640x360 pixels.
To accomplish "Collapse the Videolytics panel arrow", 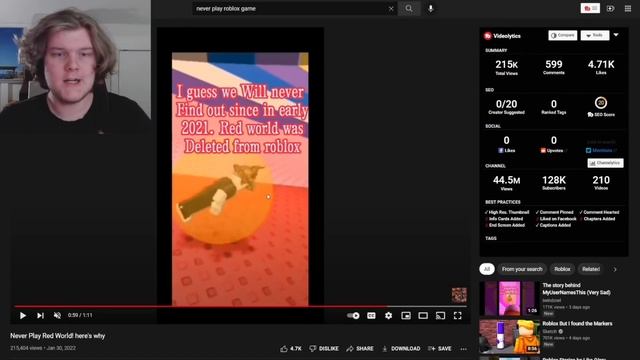I will point(616,35).
